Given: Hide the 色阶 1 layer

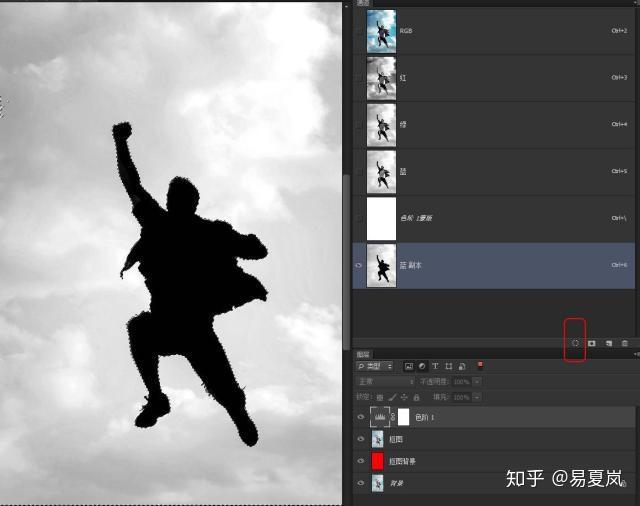Looking at the screenshot, I should 361,417.
